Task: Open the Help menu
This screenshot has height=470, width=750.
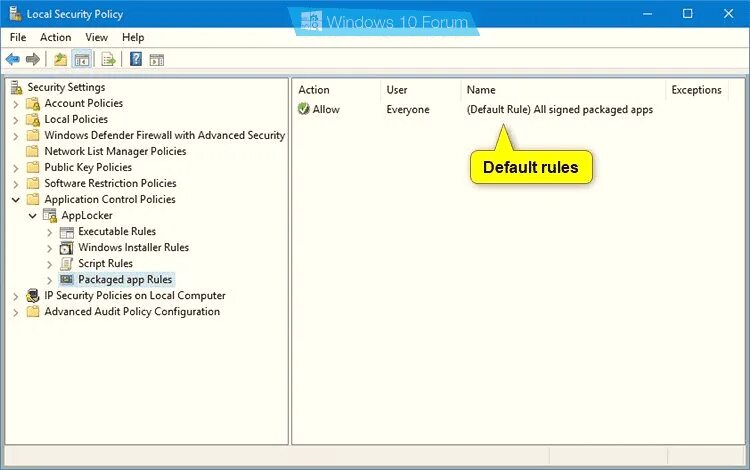Action: (133, 37)
